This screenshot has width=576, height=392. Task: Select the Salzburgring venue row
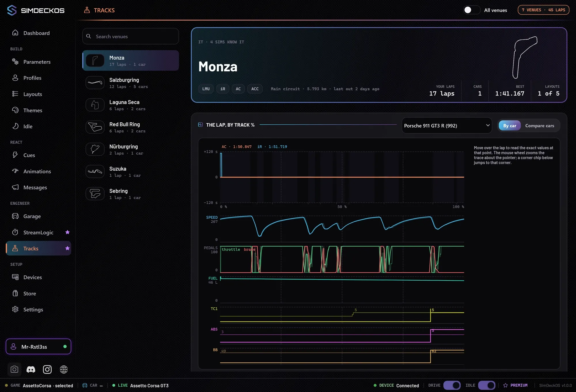click(x=130, y=83)
